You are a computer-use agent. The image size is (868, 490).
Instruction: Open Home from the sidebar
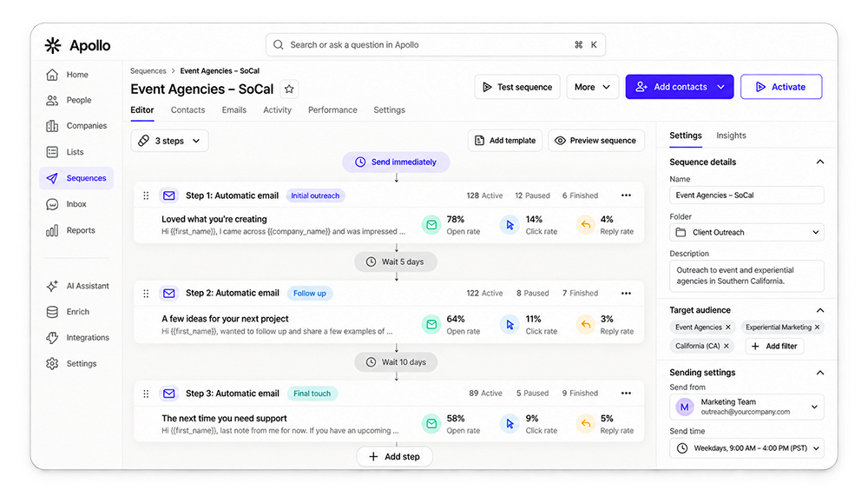pos(68,75)
